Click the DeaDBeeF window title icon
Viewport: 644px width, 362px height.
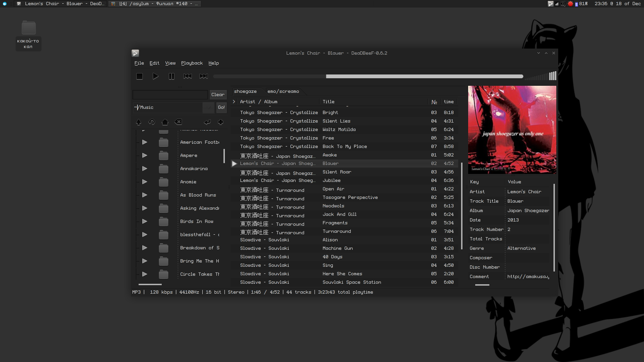click(x=135, y=53)
